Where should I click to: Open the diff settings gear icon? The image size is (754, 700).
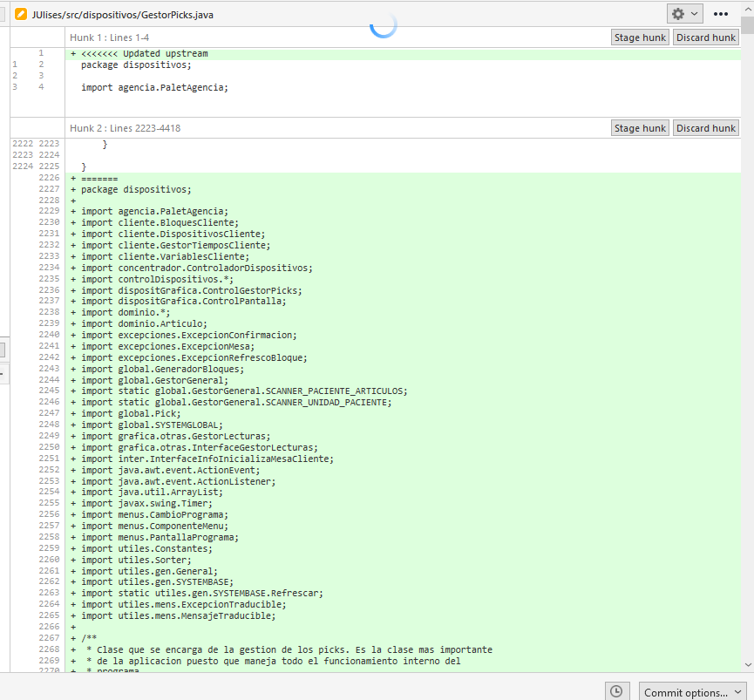click(678, 14)
